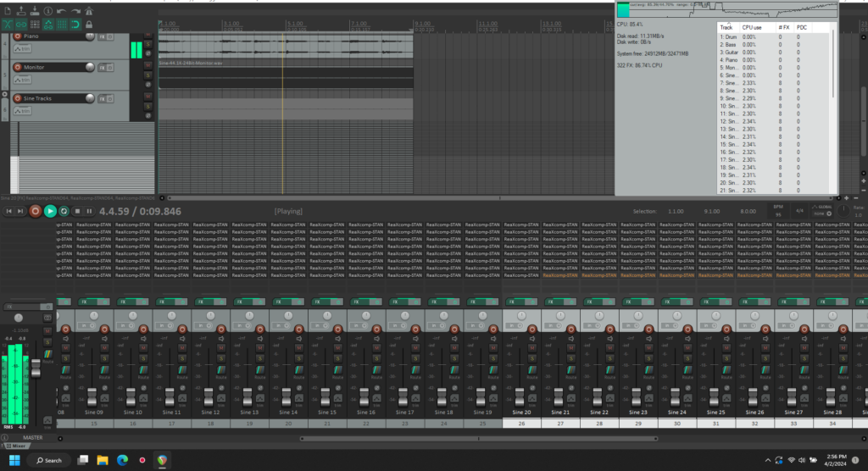
Task: Toggle transport repeat loop button
Action: click(64, 211)
